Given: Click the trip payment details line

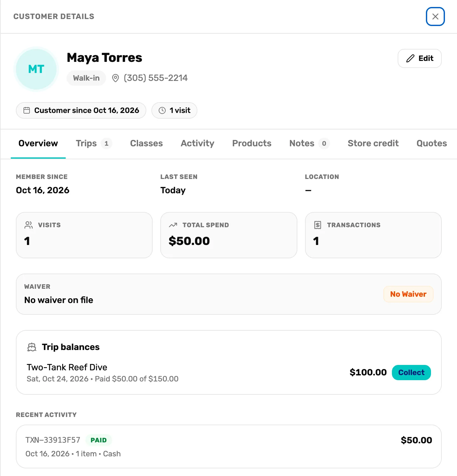Looking at the screenshot, I should pos(103,379).
